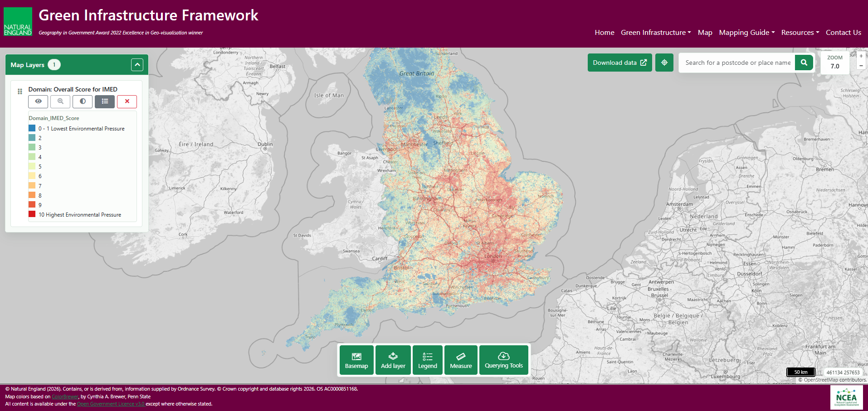Click the Green Infrastructure Framework title
This screenshot has height=411, width=868.
click(x=148, y=15)
